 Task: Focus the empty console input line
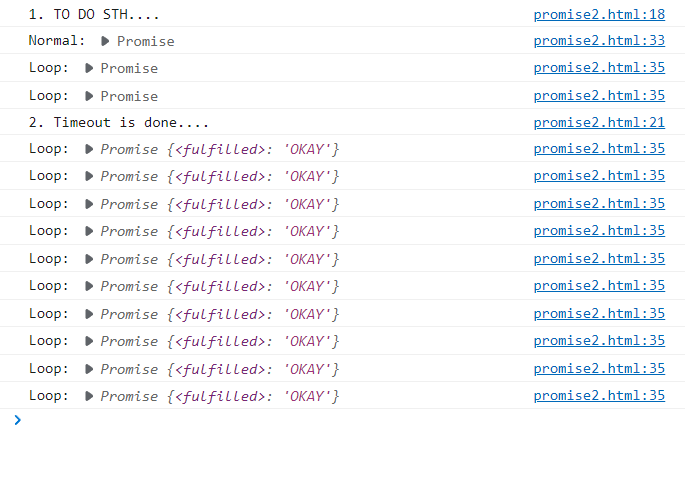point(300,420)
